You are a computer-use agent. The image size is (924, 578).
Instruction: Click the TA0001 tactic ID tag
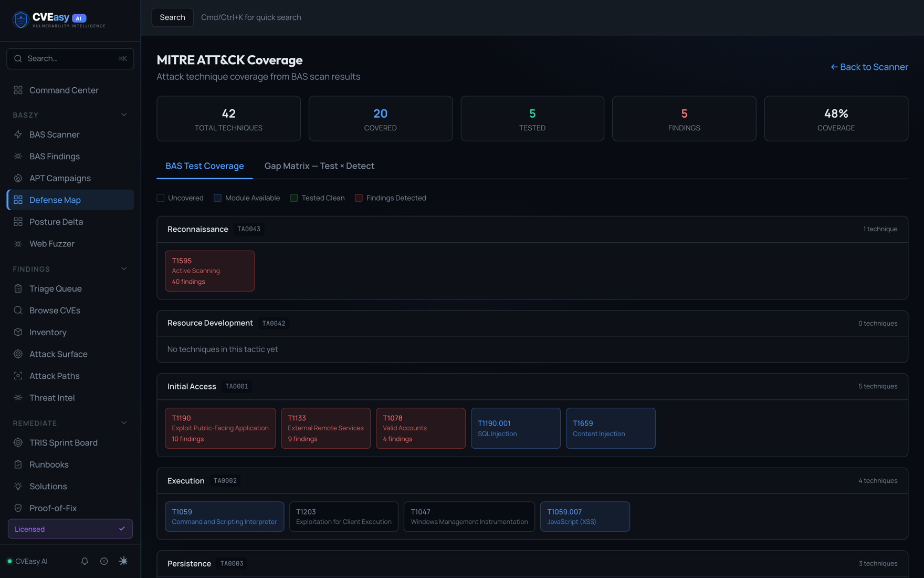[x=237, y=386]
